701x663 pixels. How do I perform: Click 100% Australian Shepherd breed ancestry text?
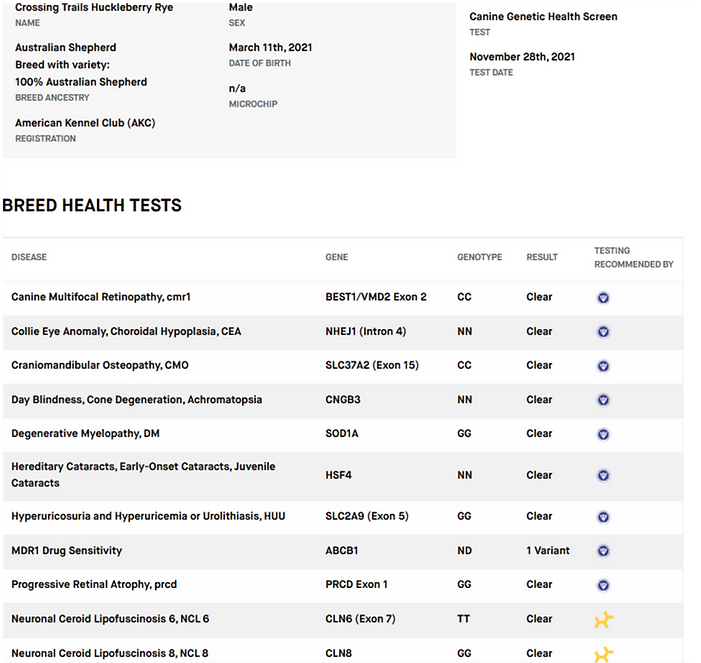(x=81, y=82)
